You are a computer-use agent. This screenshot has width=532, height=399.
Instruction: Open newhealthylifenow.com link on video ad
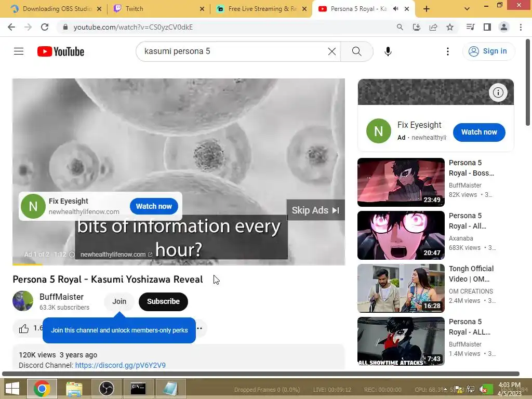pos(116,255)
